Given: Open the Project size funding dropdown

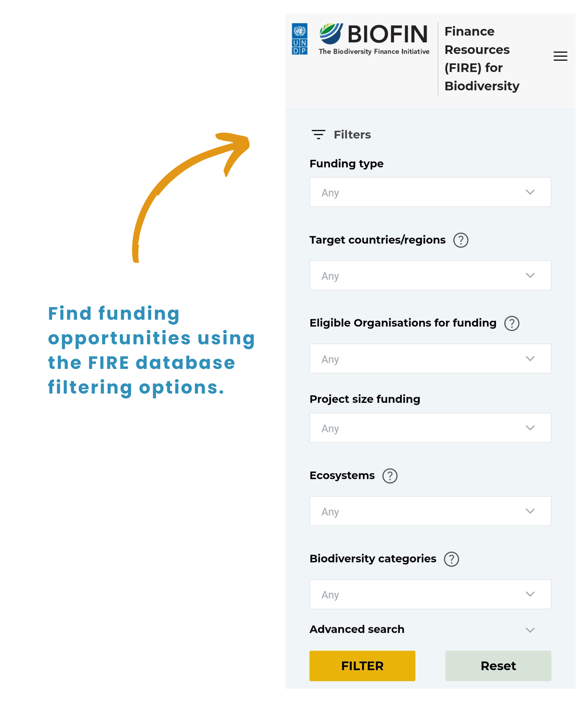Looking at the screenshot, I should 430,428.
